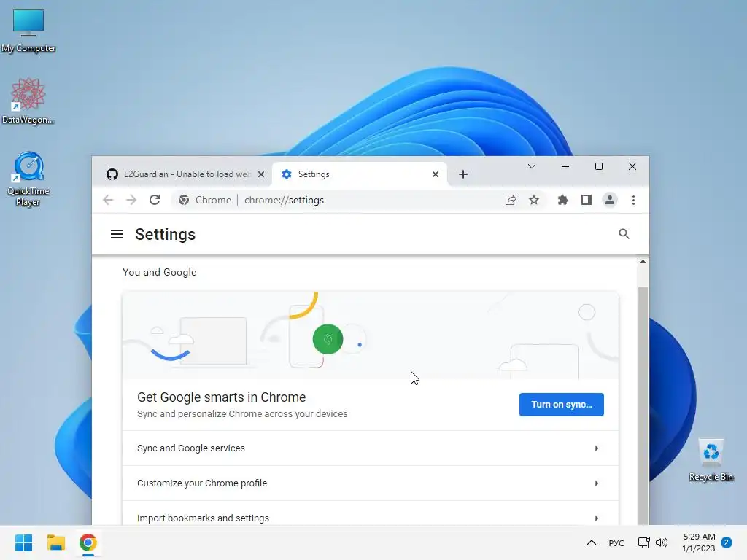The height and width of the screenshot is (560, 747).
Task: Toggle the side panel icon
Action: [x=587, y=200]
